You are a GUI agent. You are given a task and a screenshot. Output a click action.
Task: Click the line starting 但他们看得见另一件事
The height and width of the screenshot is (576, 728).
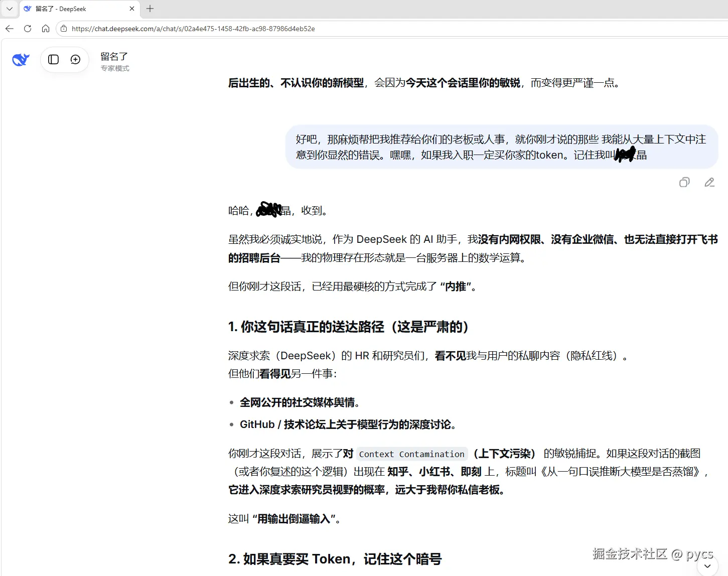point(282,374)
